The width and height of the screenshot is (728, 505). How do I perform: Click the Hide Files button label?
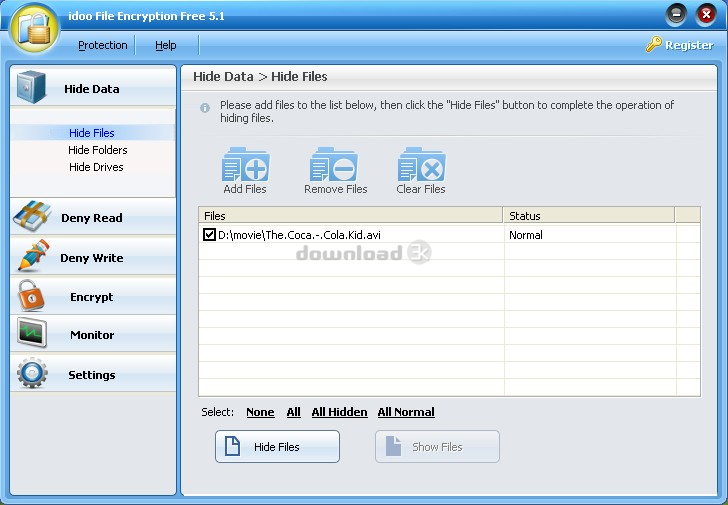(277, 447)
